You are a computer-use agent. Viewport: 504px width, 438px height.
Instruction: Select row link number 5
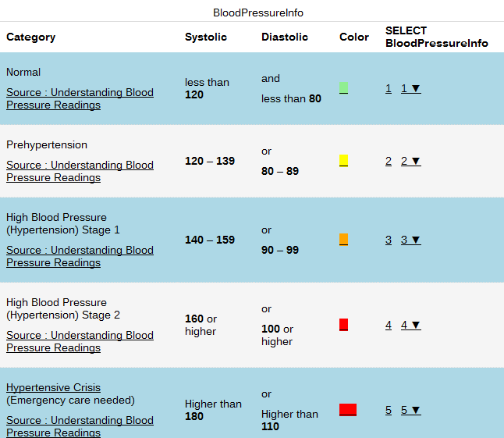click(x=389, y=411)
